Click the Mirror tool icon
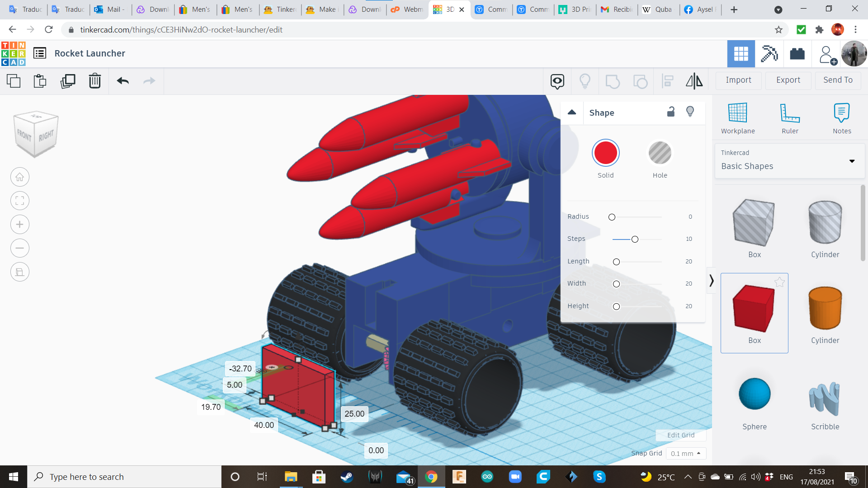This screenshot has height=488, width=868. pyautogui.click(x=694, y=81)
